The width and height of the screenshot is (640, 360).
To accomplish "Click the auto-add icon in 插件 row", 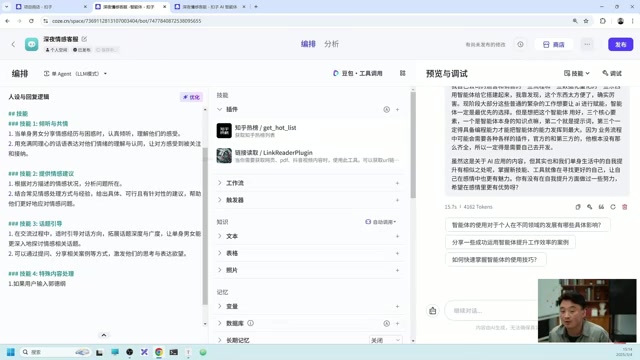I will [x=386, y=109].
